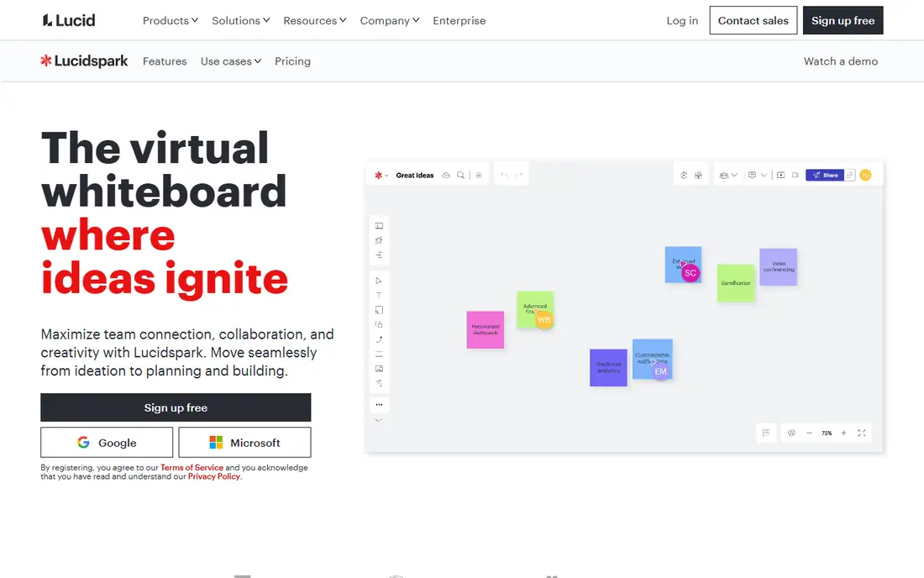This screenshot has width=924, height=578.
Task: Click the cloud save icon beside Great Ideas
Action: [x=446, y=175]
